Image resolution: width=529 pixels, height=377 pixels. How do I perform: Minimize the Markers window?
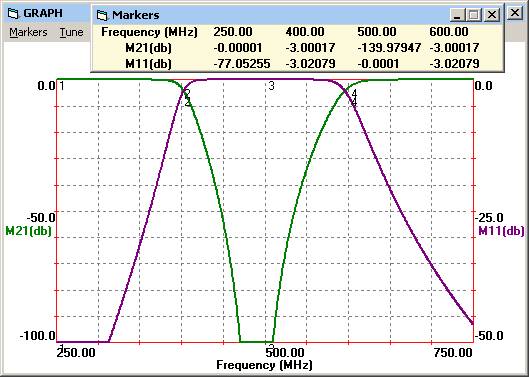point(457,15)
